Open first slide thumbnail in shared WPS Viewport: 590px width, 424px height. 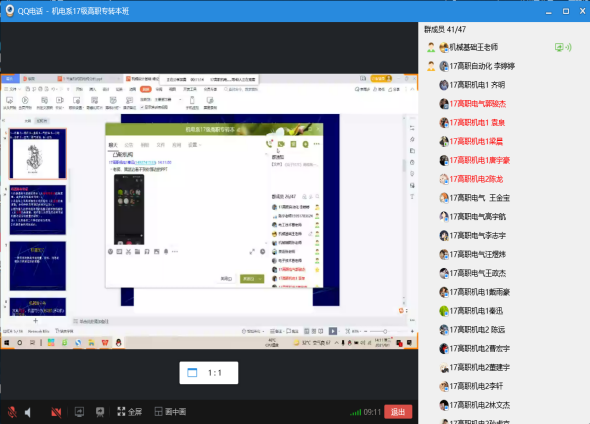[38, 154]
